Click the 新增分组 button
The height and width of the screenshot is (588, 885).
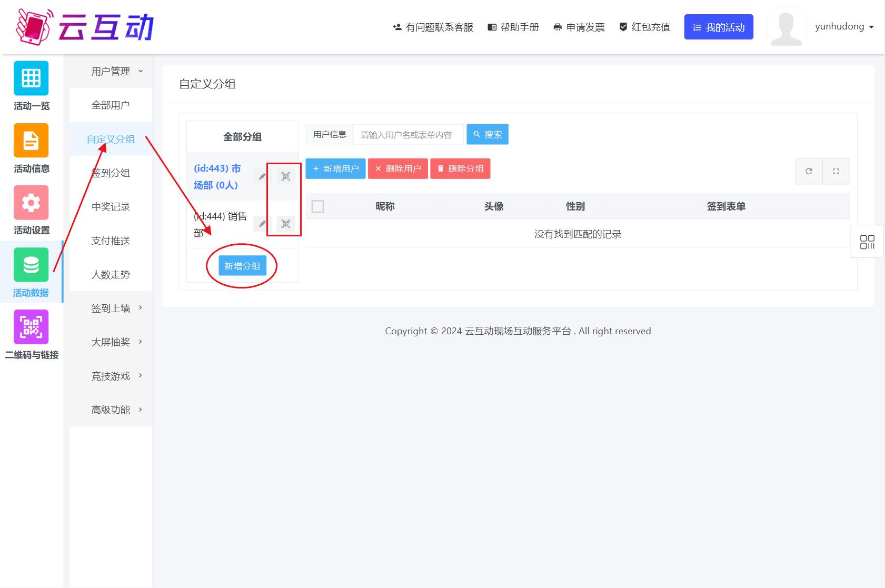click(x=242, y=266)
